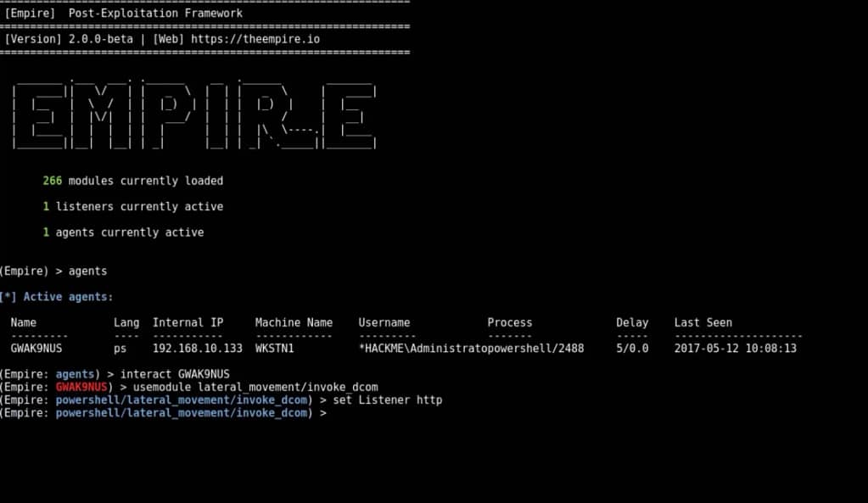This screenshot has height=503, width=868.
Task: Click the "1 listeners currently active" line
Action: (133, 207)
